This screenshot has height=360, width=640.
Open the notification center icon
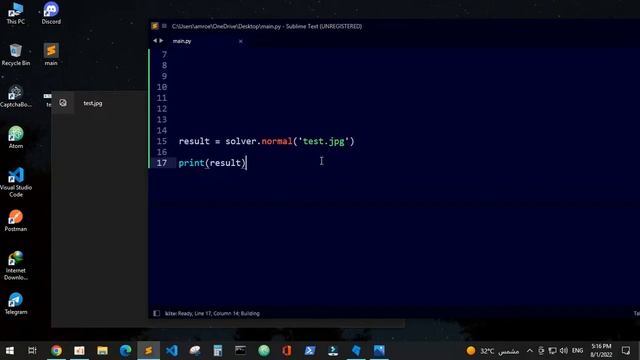coord(626,351)
